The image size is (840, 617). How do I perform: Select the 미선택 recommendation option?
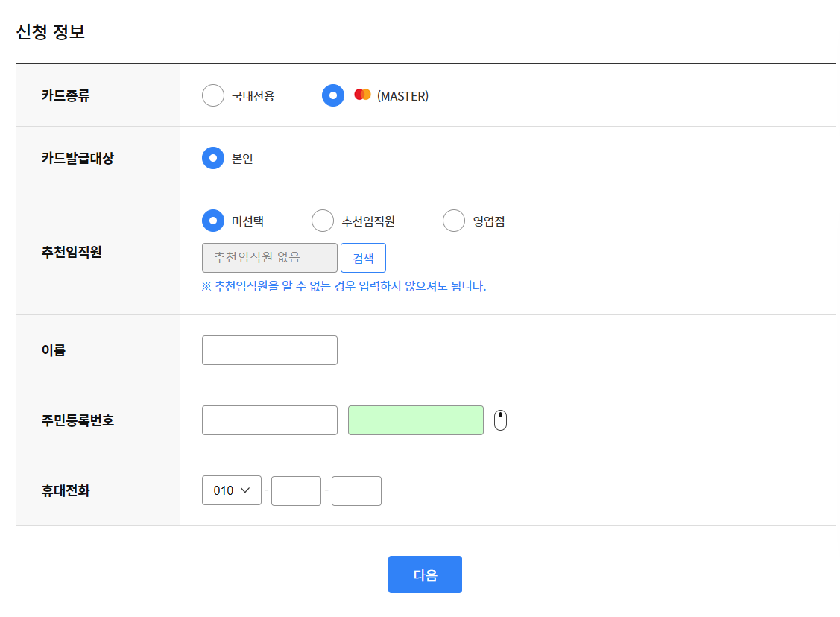tap(212, 220)
